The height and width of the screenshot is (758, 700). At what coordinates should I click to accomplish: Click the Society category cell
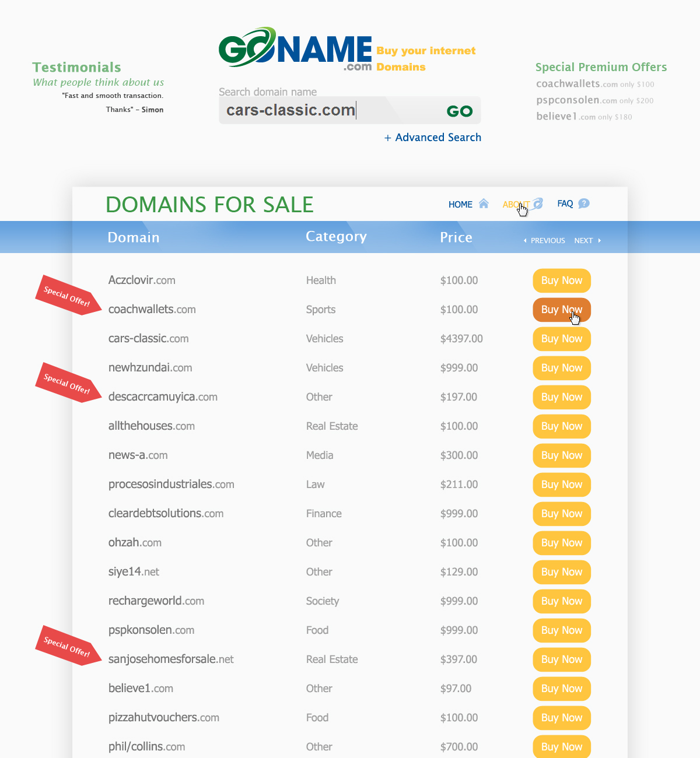coord(323,601)
